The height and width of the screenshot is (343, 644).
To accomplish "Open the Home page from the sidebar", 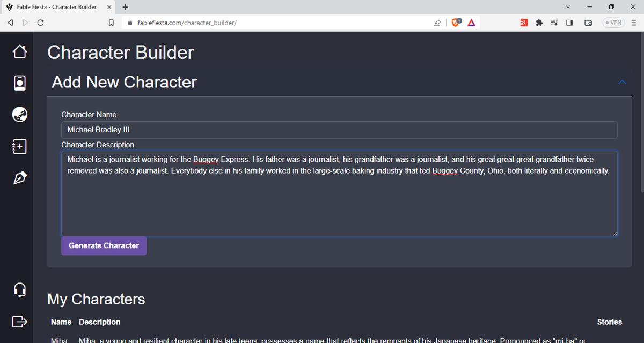I will (x=19, y=51).
